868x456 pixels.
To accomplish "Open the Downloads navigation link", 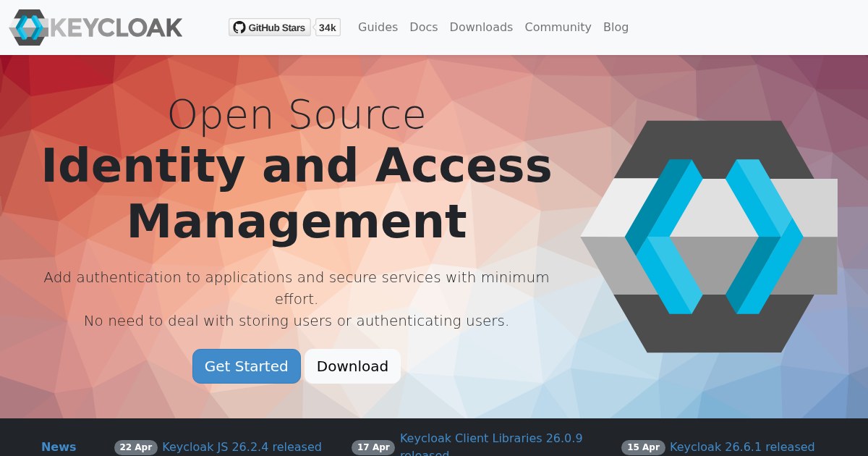I will pyautogui.click(x=481, y=27).
